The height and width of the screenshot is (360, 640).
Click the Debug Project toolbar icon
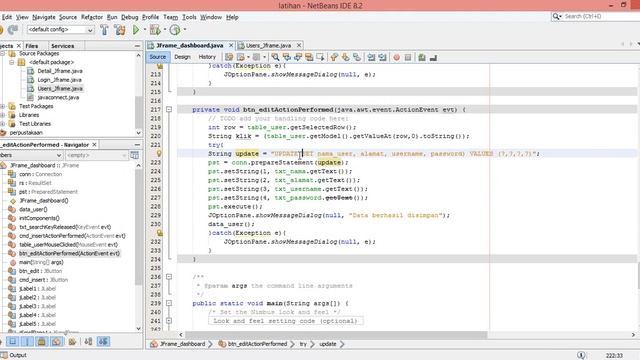155,30
